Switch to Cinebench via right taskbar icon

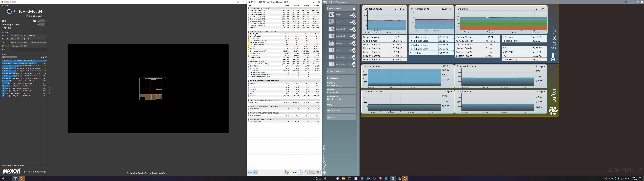(x=405, y=178)
